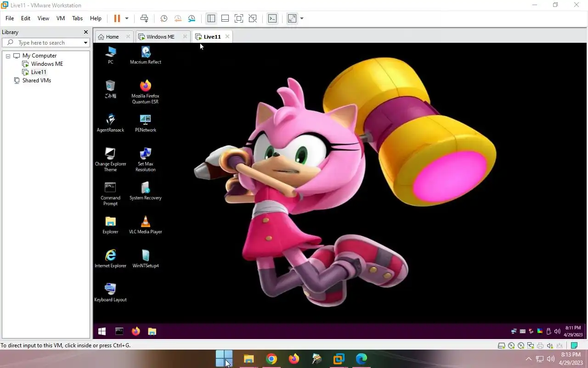Screen dimensions: 588x368
Task: Close the Library panel
Action: coord(85,32)
